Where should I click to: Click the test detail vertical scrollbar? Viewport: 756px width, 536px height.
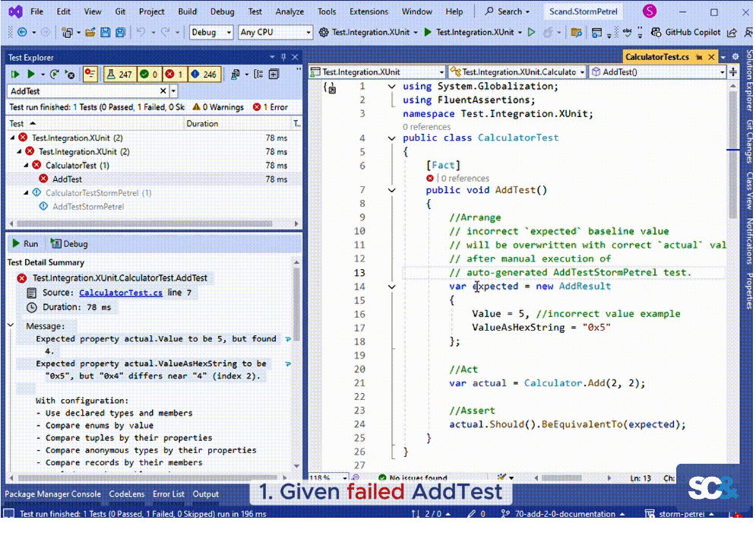click(x=296, y=305)
